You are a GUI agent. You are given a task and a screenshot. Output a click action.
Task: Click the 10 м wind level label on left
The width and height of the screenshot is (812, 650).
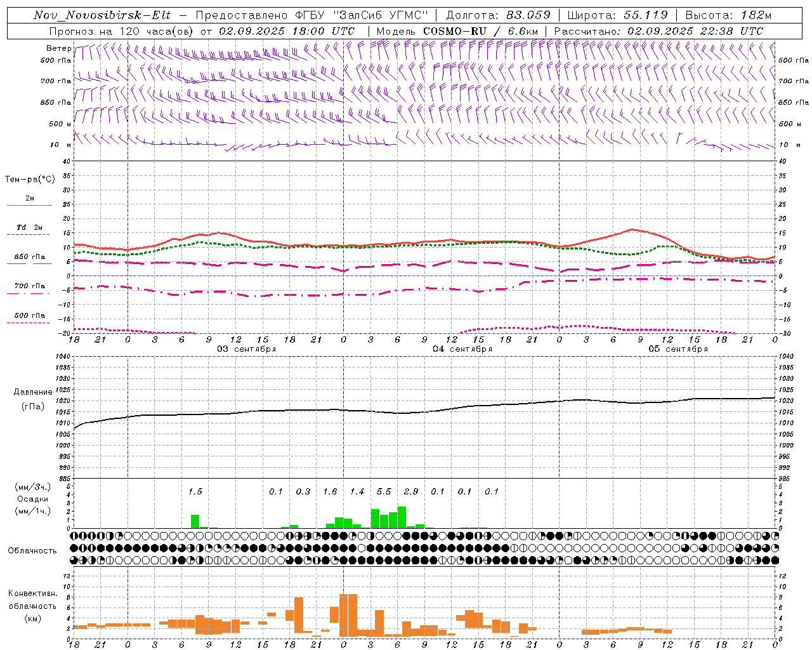tap(61, 145)
